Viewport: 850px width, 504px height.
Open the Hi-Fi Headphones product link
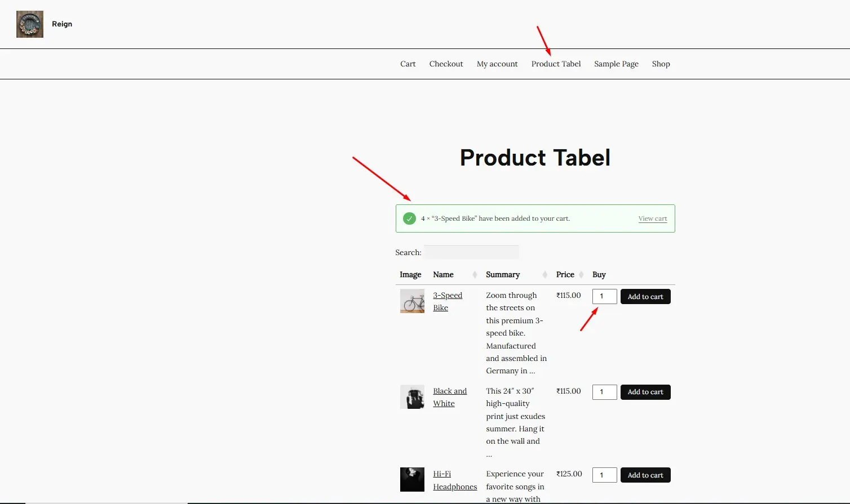pyautogui.click(x=454, y=480)
